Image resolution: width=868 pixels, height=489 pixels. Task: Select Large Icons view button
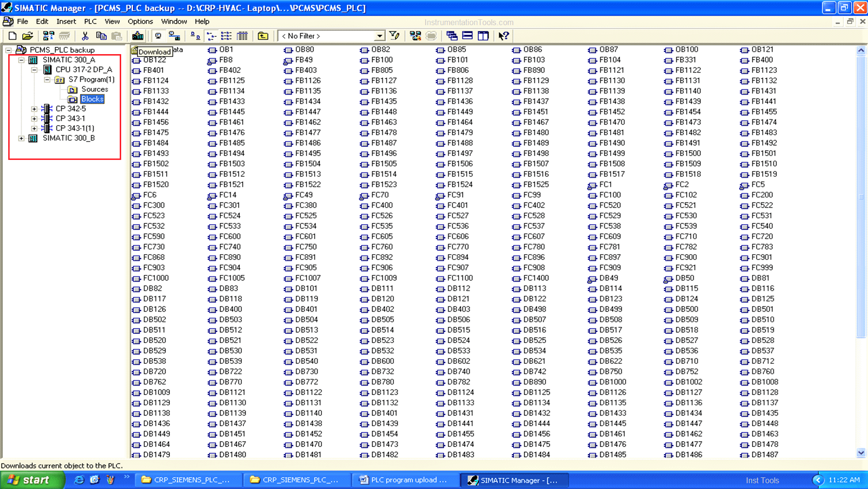[x=195, y=36]
